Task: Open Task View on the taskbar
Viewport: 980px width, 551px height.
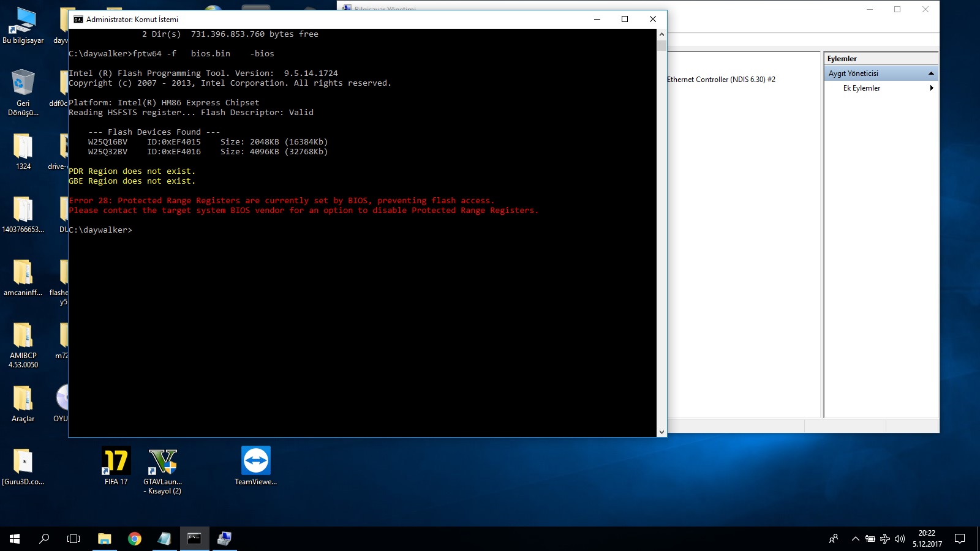Action: tap(73, 539)
